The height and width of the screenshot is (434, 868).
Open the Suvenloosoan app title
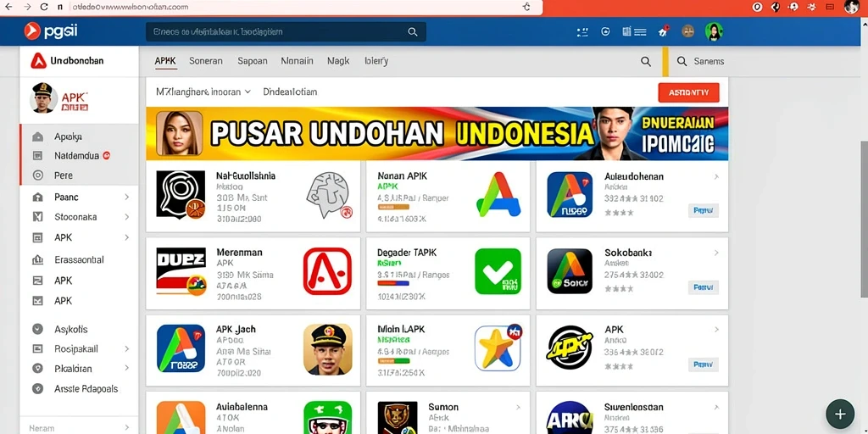[634, 407]
